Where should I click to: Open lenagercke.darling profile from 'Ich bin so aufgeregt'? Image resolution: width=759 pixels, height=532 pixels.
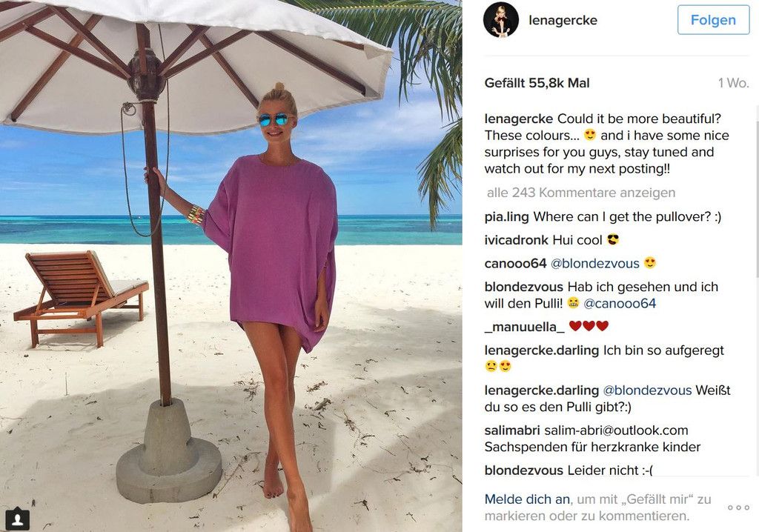pyautogui.click(x=541, y=350)
